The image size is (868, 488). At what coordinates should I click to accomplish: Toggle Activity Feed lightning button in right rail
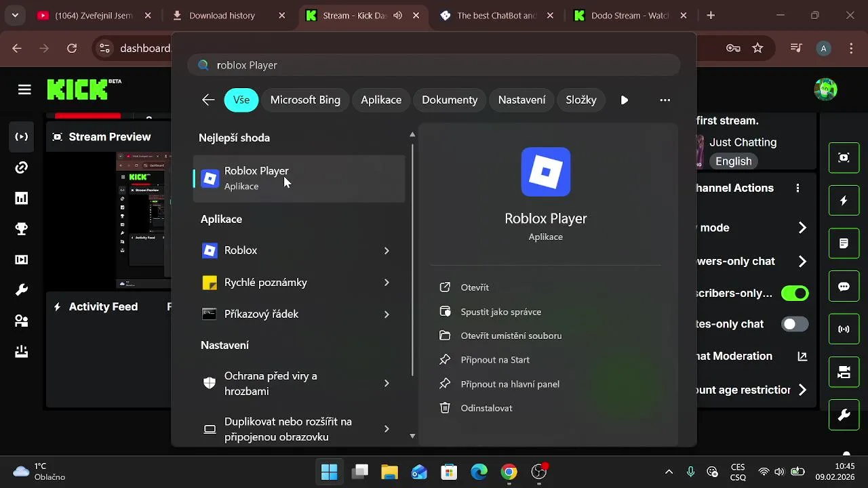point(844,201)
